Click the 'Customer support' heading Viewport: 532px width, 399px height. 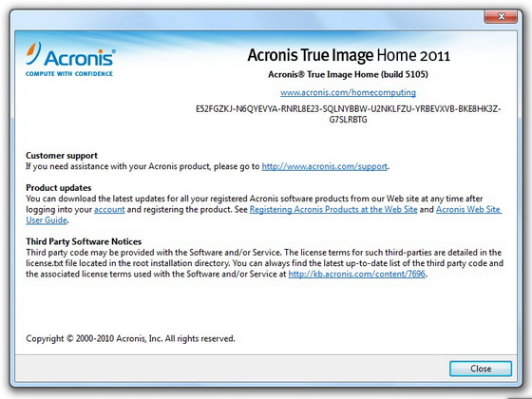(62, 156)
